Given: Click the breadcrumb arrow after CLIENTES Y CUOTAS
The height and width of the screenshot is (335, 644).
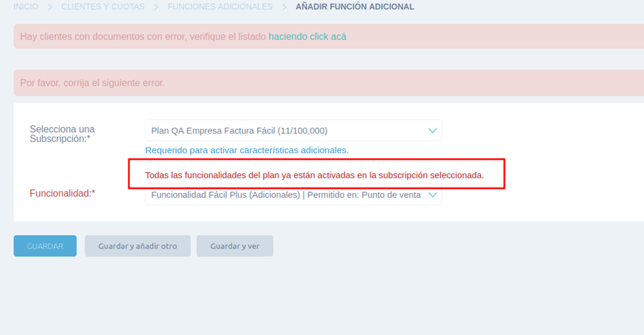Looking at the screenshot, I should coord(156,7).
